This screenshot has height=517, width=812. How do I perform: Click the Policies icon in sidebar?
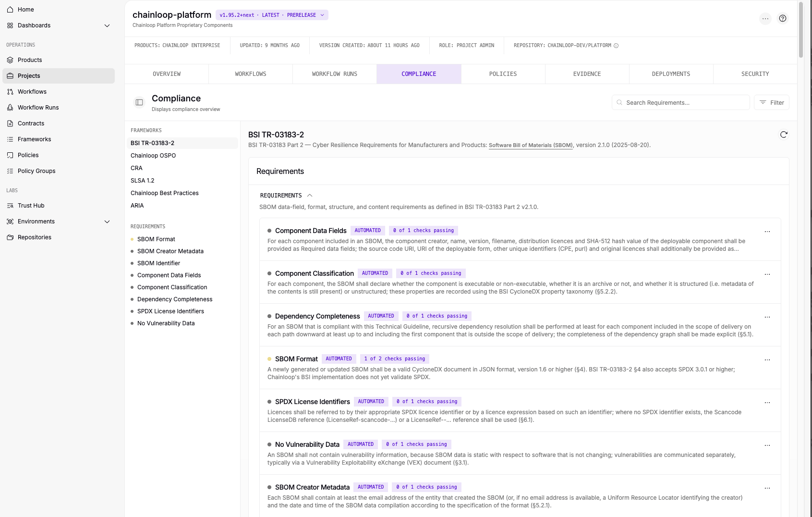coord(10,155)
